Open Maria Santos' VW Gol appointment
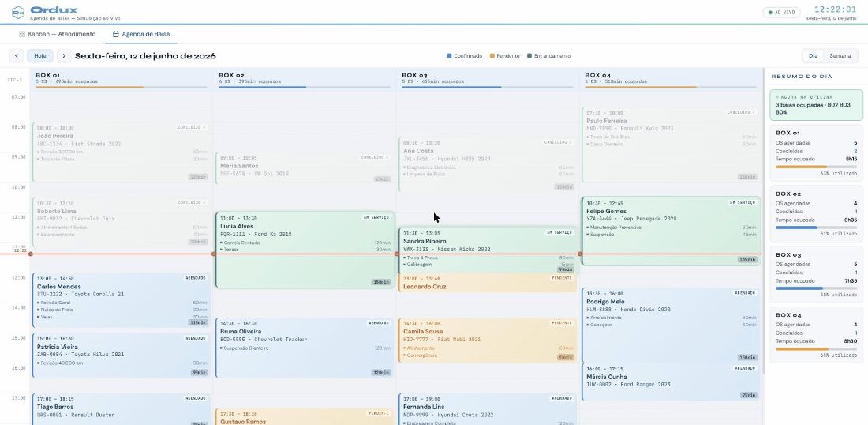The width and height of the screenshot is (868, 425). click(x=304, y=168)
